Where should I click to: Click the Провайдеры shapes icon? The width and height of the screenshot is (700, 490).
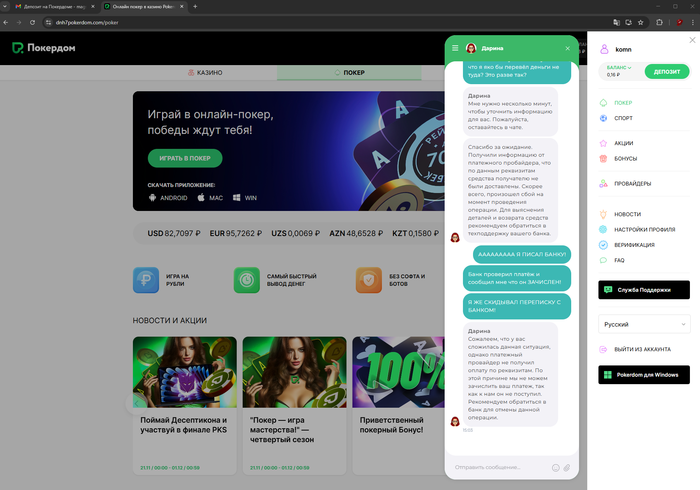click(603, 183)
